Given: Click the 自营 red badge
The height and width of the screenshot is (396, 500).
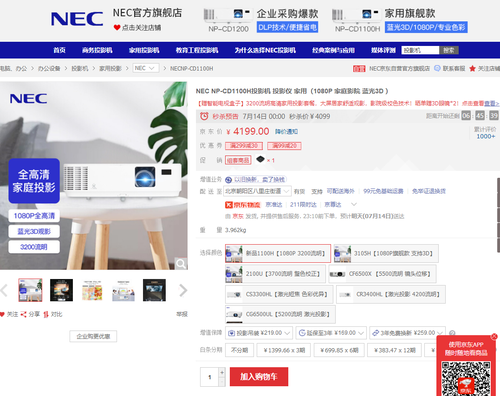Looking at the screenshot, I should [359, 69].
